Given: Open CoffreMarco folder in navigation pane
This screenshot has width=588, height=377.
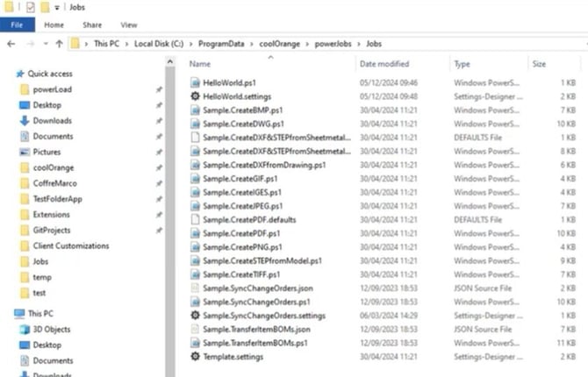Looking at the screenshot, I should (54, 183).
